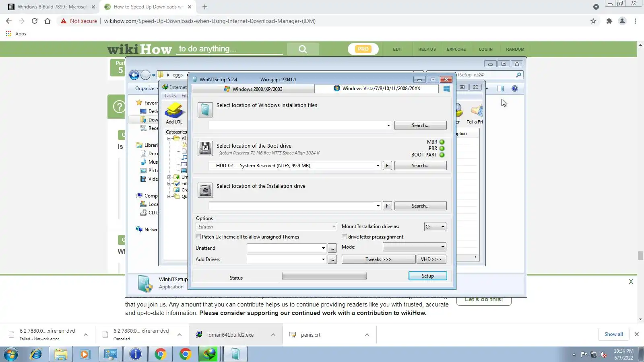Show hidden icons in the system tray
The width and height of the screenshot is (644, 362).
coord(574,354)
